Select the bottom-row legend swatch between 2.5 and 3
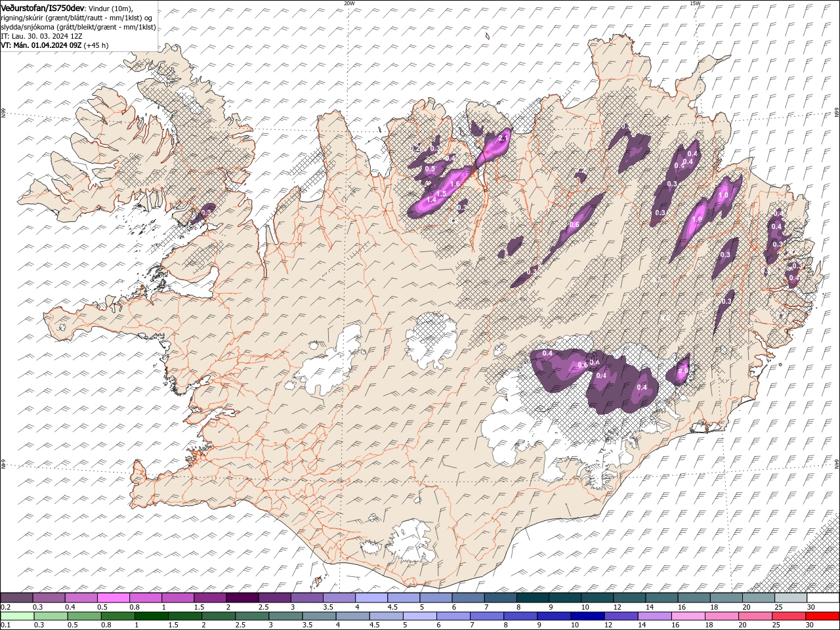Screen dimensions: 840x630 point(251,616)
